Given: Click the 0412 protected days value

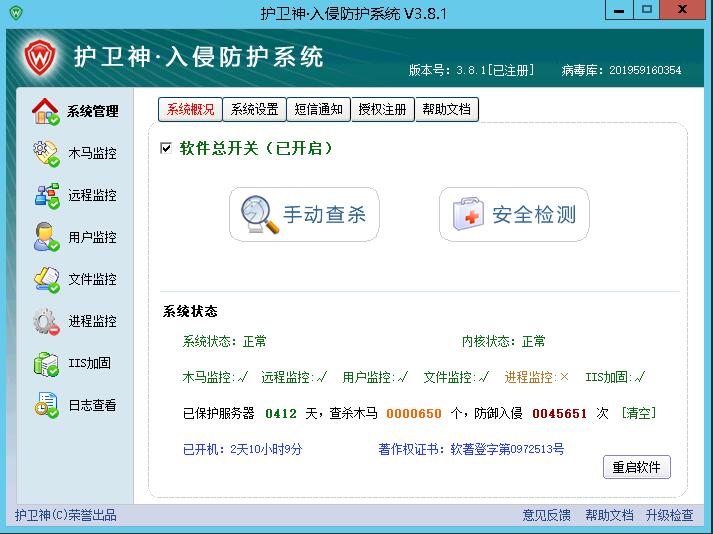Looking at the screenshot, I should pos(281,413).
